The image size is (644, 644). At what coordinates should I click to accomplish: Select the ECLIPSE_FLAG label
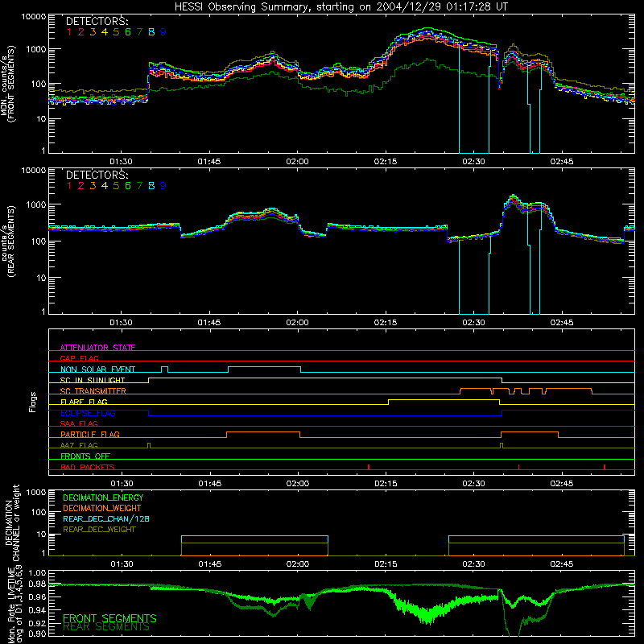click(x=88, y=413)
